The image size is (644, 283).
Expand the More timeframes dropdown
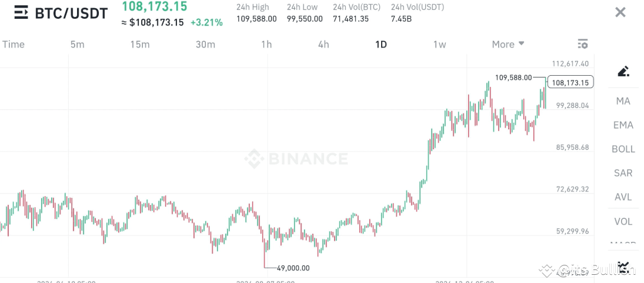[x=508, y=44]
